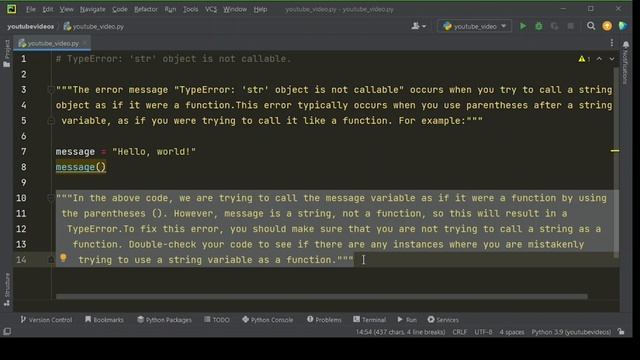Open the Code menu

tap(120, 9)
